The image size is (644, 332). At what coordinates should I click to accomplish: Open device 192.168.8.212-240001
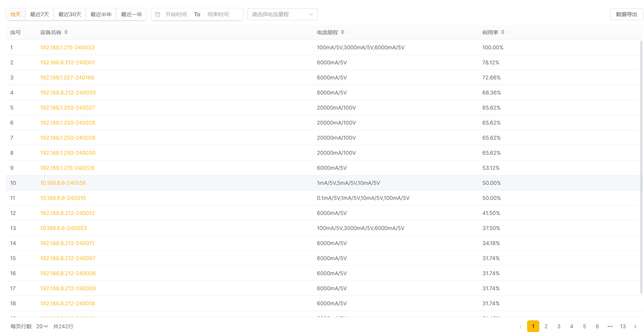(x=67, y=62)
